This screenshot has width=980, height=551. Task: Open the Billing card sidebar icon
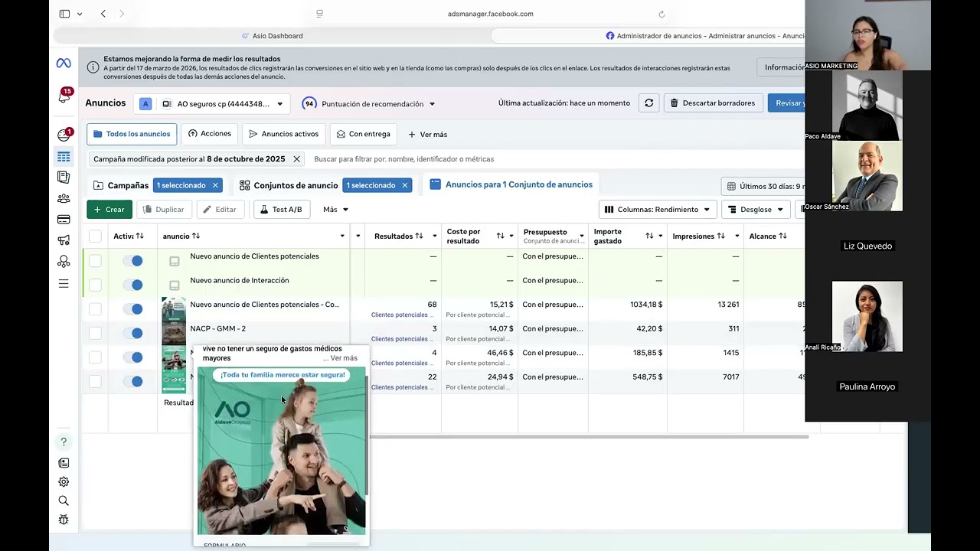[64, 220]
